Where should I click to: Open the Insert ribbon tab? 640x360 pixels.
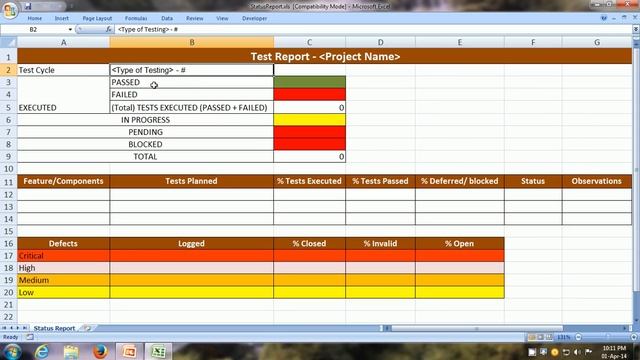click(x=62, y=18)
